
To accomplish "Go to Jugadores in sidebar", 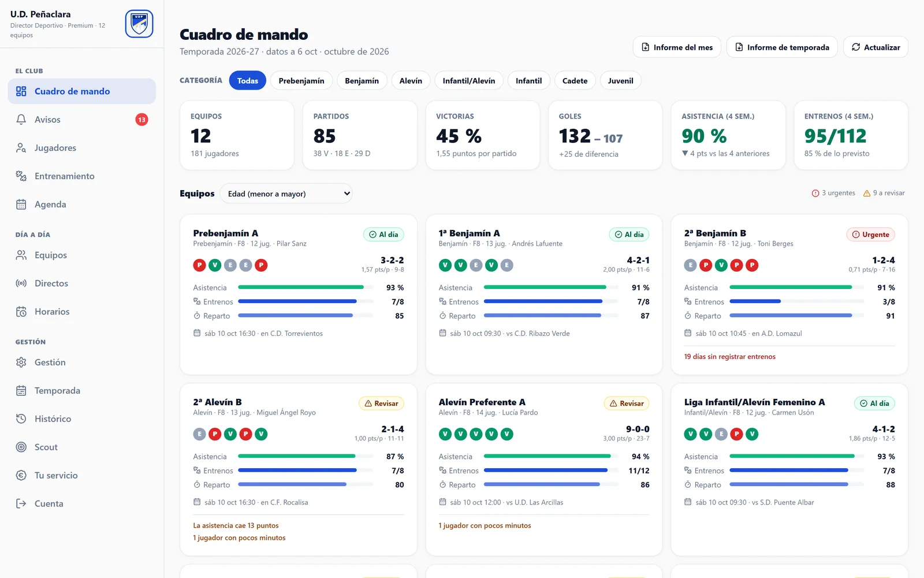I will point(82,148).
